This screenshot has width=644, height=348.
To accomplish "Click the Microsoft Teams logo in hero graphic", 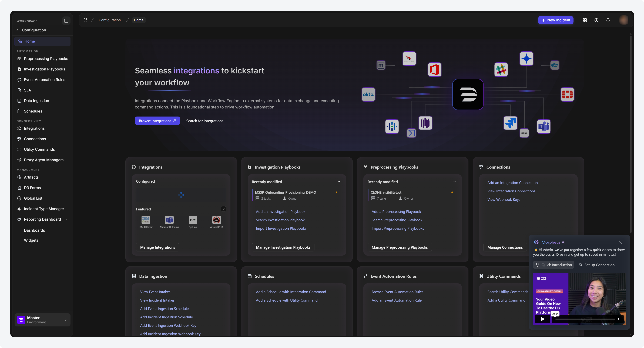I will (x=544, y=126).
